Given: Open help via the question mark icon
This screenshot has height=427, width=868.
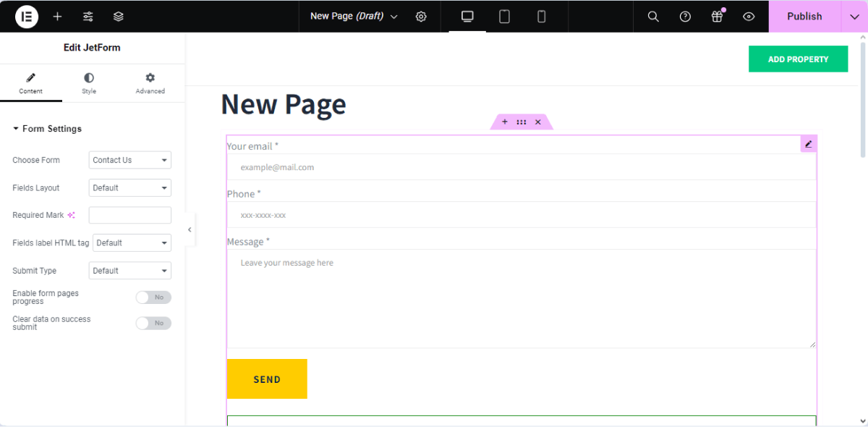Looking at the screenshot, I should tap(685, 16).
